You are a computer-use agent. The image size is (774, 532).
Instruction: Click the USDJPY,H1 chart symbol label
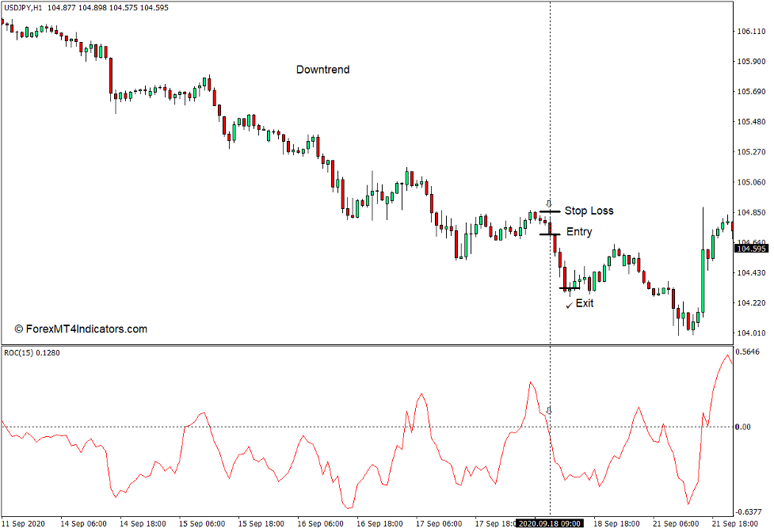pos(22,6)
